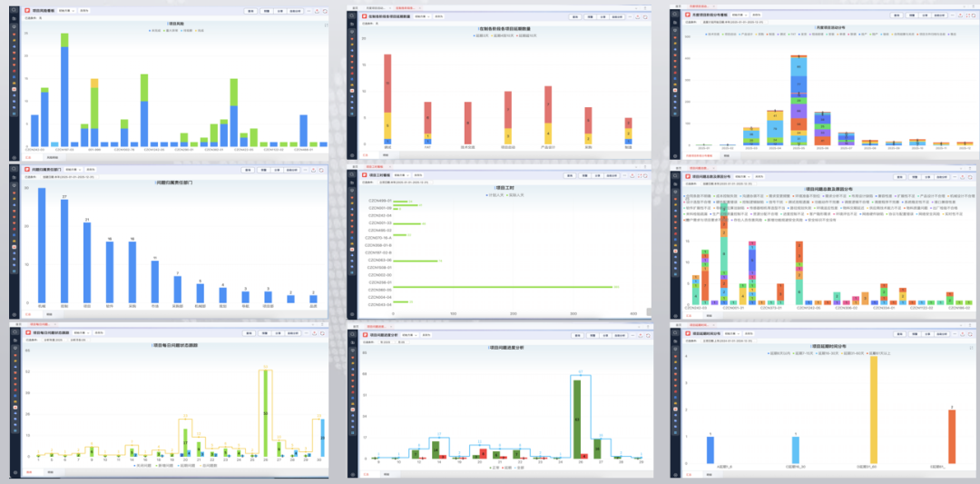Toggle 全部 legend in 项目问题进度分析 chart
980x484 pixels.
[519, 467]
